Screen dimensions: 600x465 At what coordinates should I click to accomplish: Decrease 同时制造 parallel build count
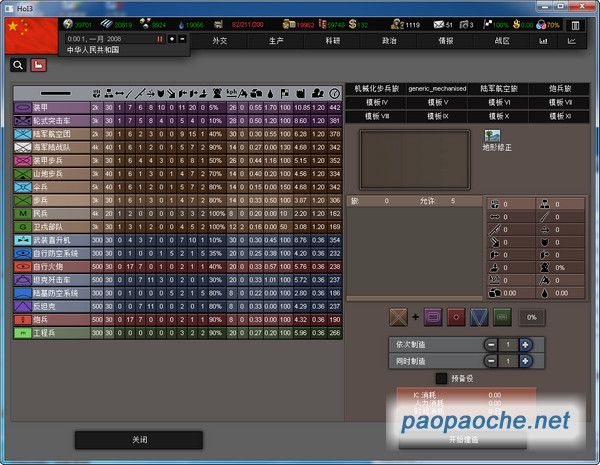(x=491, y=361)
